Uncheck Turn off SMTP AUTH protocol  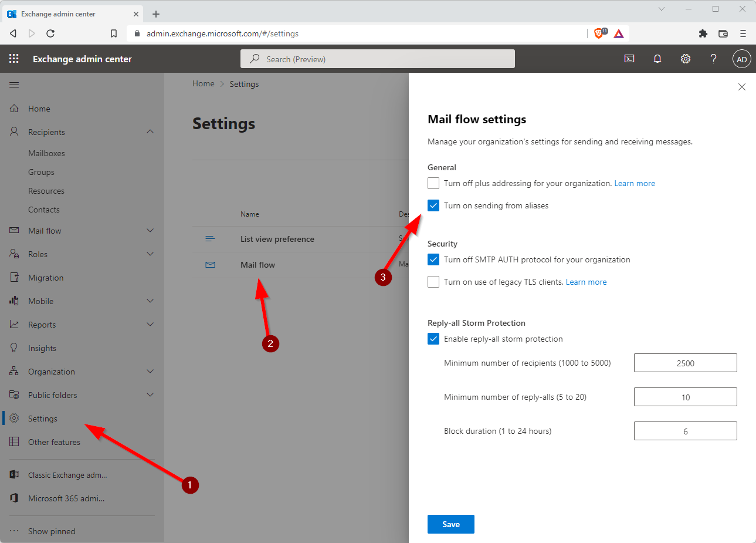click(433, 259)
